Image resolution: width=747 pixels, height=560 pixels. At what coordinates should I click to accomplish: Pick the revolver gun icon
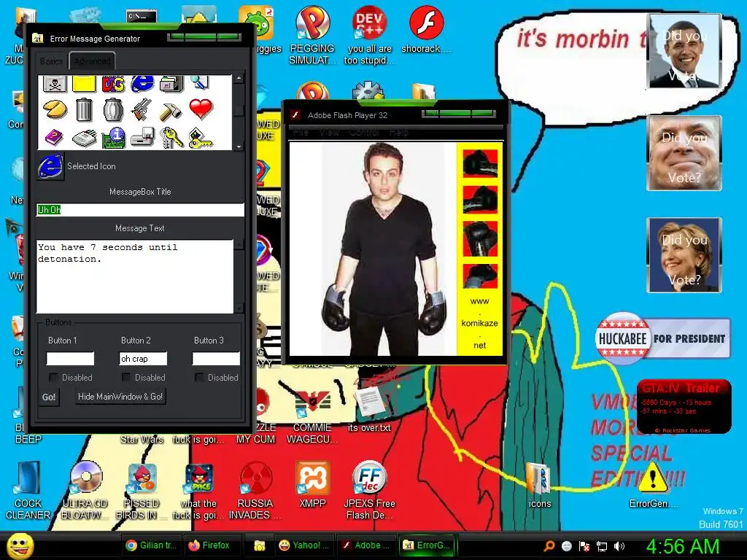[142, 109]
